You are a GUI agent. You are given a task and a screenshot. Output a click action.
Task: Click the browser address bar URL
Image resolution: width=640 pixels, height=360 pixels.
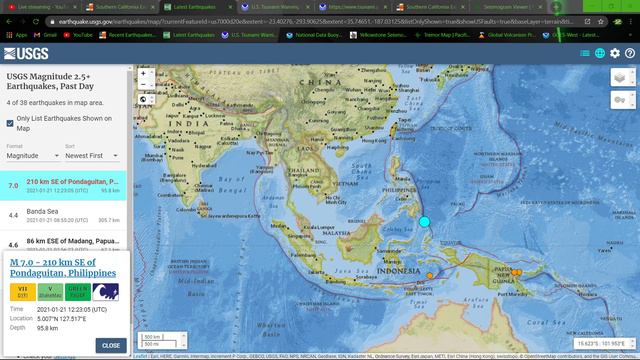click(x=315, y=22)
